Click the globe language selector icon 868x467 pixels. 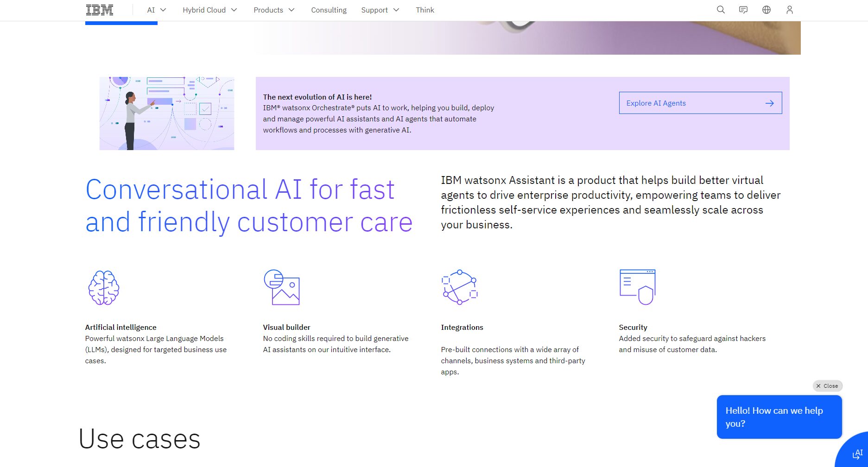tap(767, 10)
